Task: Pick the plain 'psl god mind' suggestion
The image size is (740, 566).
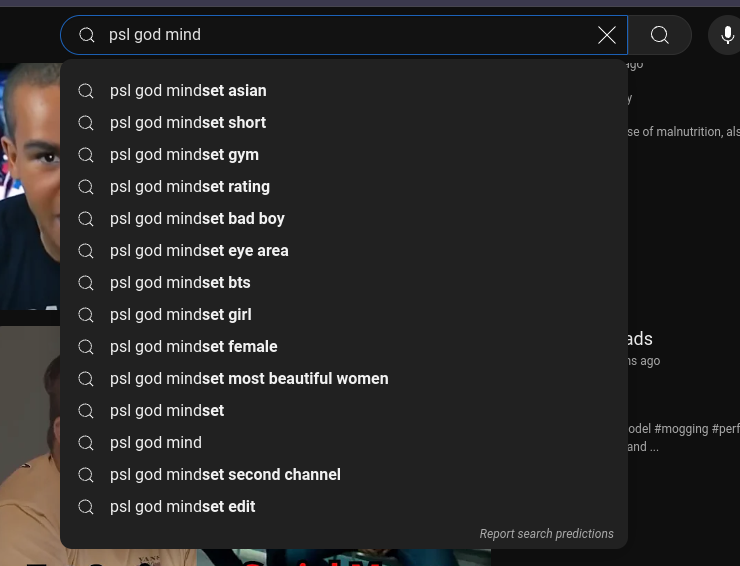Action: point(344,443)
